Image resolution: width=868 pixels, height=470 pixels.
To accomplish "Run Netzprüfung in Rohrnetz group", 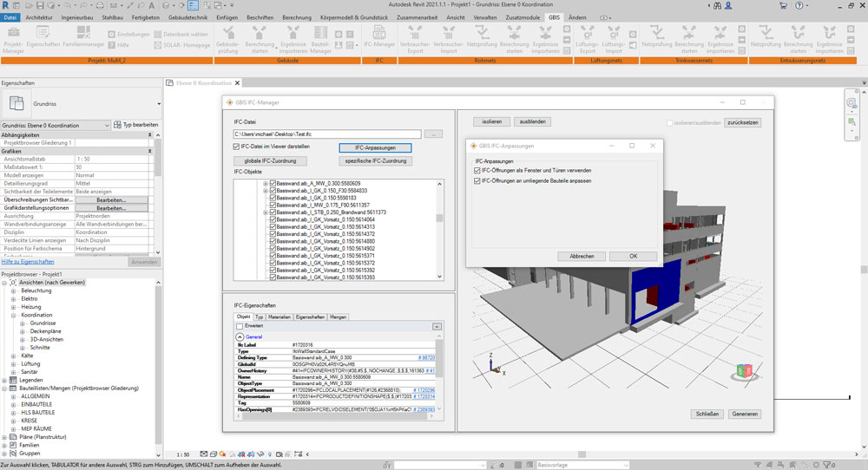I will click(x=482, y=36).
